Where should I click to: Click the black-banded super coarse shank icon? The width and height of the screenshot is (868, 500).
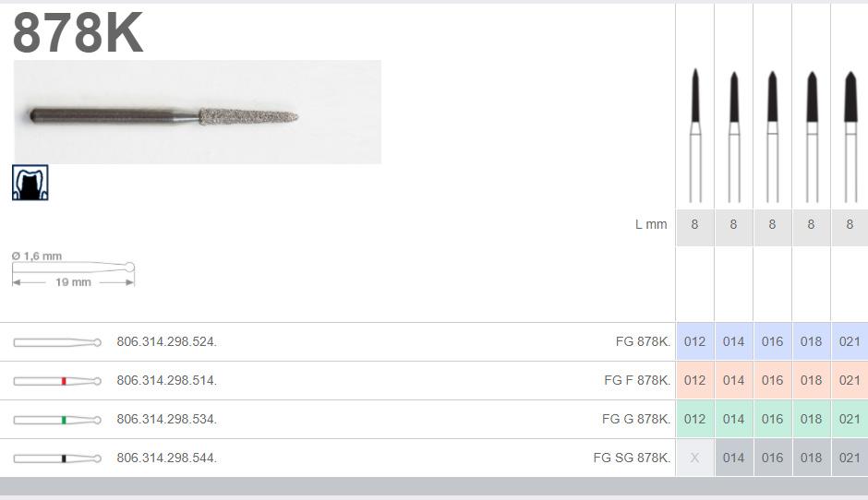[57, 458]
